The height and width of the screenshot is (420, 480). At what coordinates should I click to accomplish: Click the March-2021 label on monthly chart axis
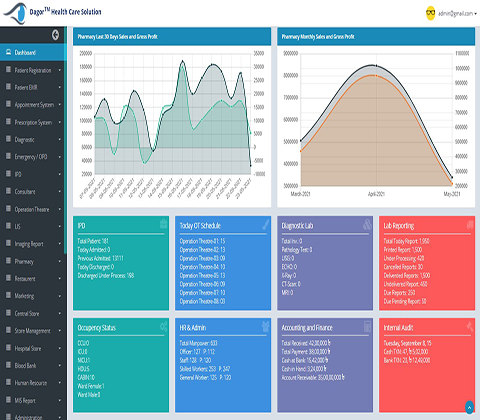[300, 194]
